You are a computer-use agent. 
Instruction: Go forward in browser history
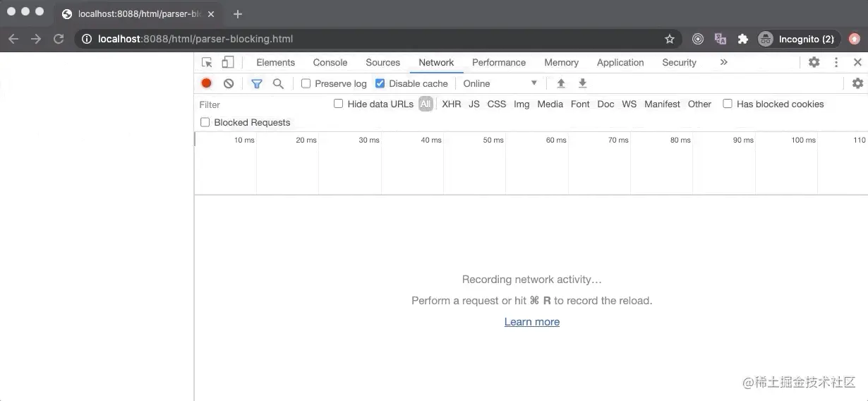36,39
